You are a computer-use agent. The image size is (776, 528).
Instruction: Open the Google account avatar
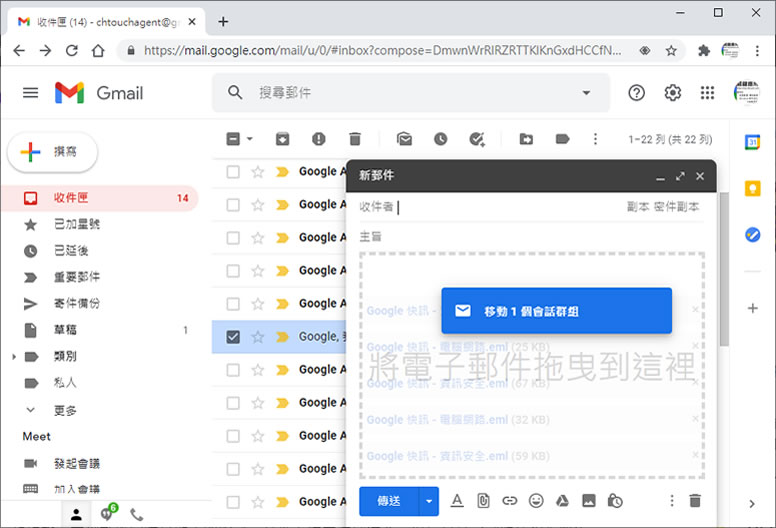point(747,93)
